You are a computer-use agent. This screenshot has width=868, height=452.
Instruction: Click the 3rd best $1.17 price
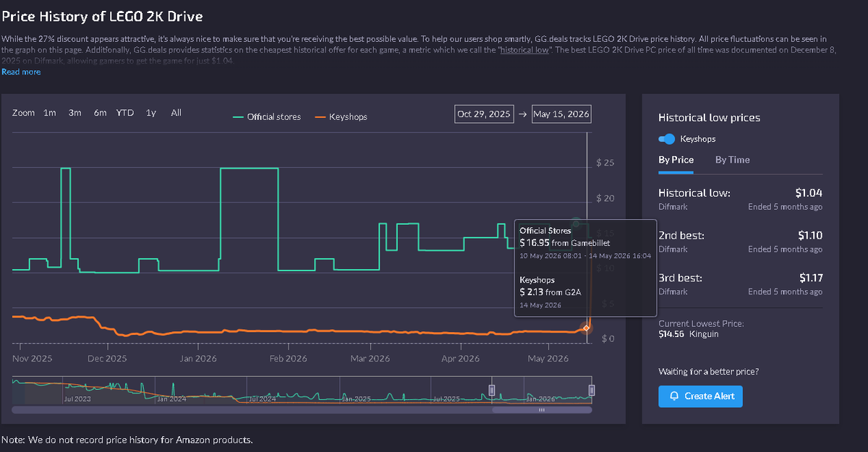coord(810,278)
